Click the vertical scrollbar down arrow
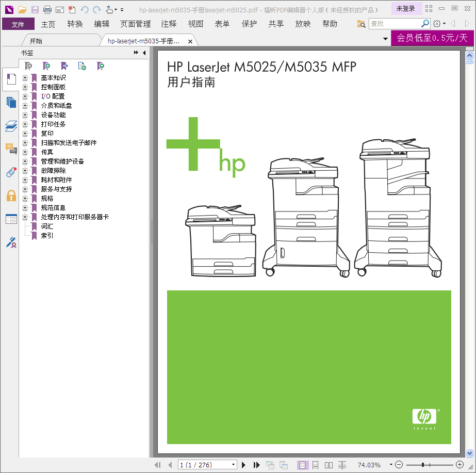This screenshot has width=476, height=473. pos(470,453)
